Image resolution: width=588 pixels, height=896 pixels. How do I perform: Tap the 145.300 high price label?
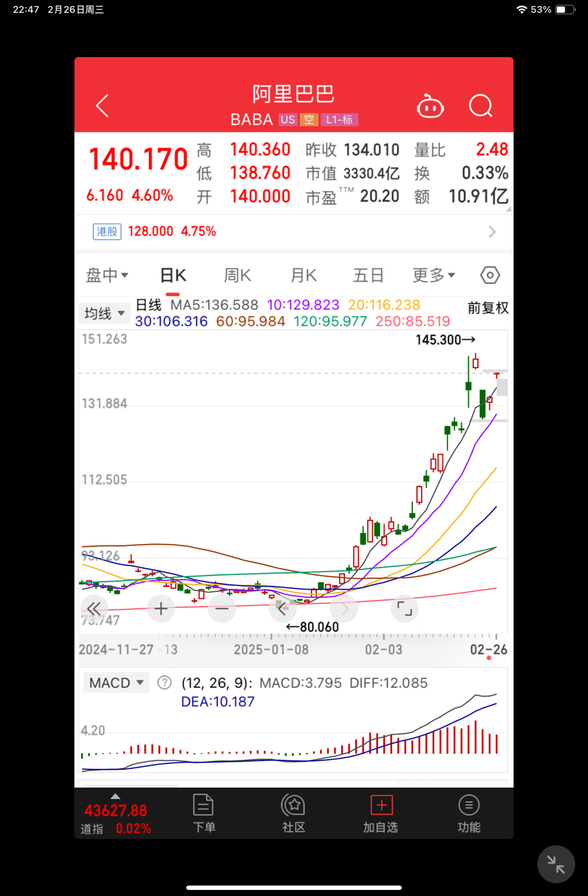coord(439,341)
